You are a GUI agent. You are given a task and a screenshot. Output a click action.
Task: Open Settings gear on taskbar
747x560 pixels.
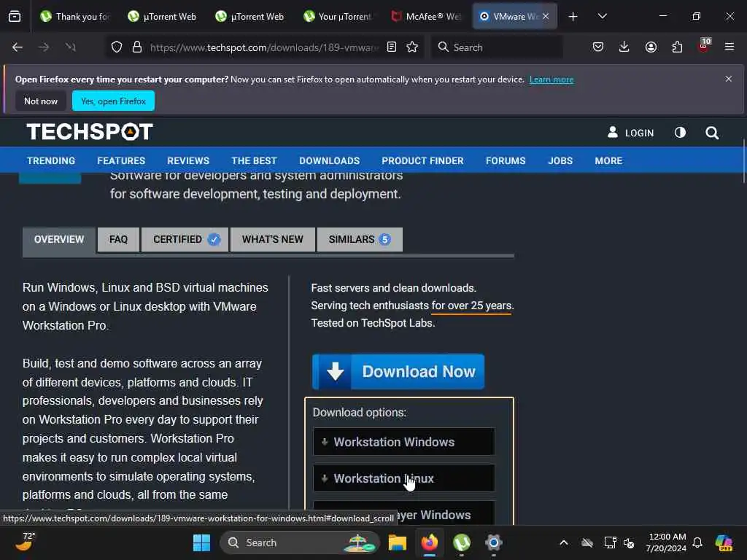(x=494, y=542)
